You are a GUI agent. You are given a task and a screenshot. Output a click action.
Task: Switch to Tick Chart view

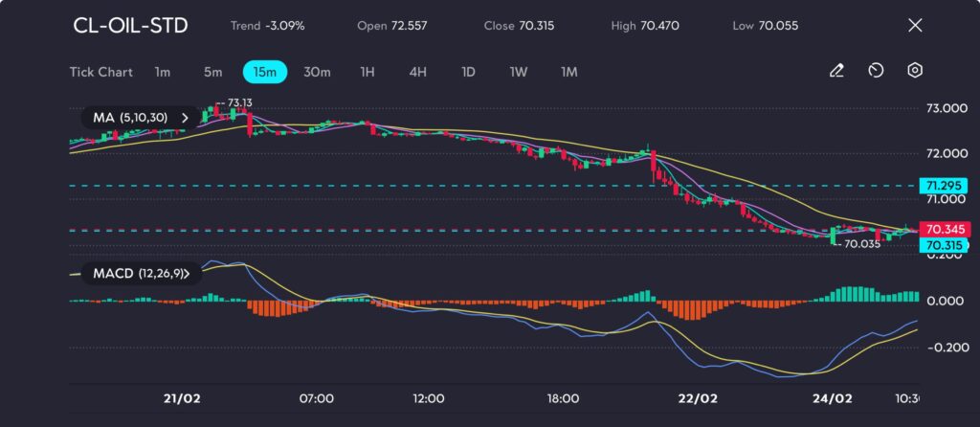100,72
